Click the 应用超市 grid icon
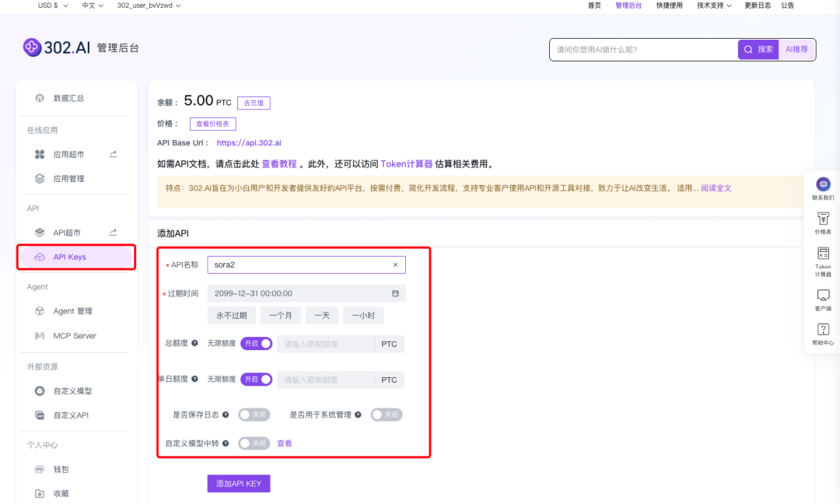 pos(40,154)
